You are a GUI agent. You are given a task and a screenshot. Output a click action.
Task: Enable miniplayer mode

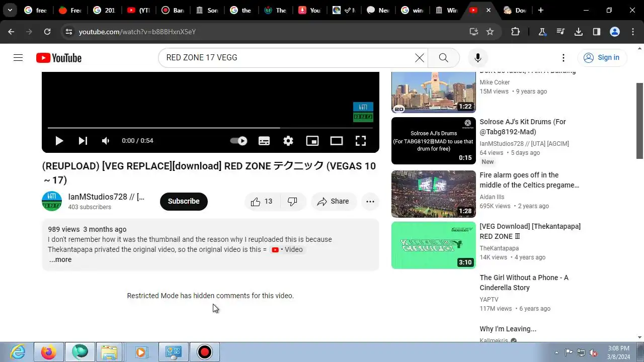[312, 141]
